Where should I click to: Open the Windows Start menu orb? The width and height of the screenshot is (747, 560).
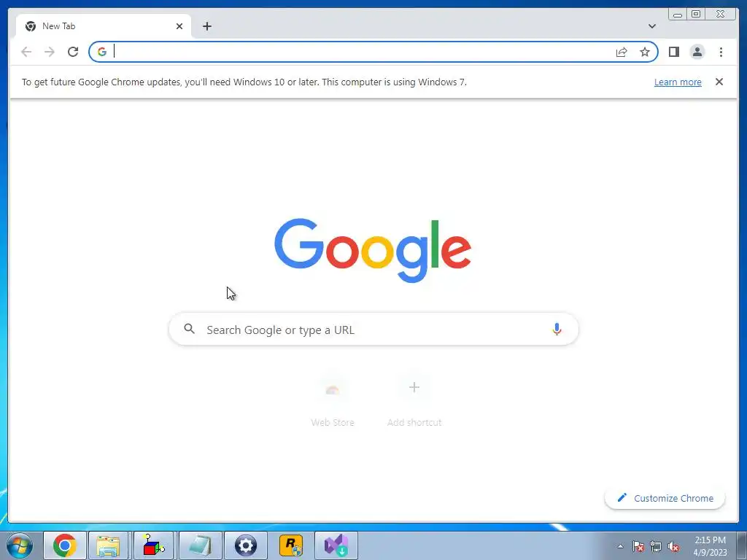click(x=20, y=545)
